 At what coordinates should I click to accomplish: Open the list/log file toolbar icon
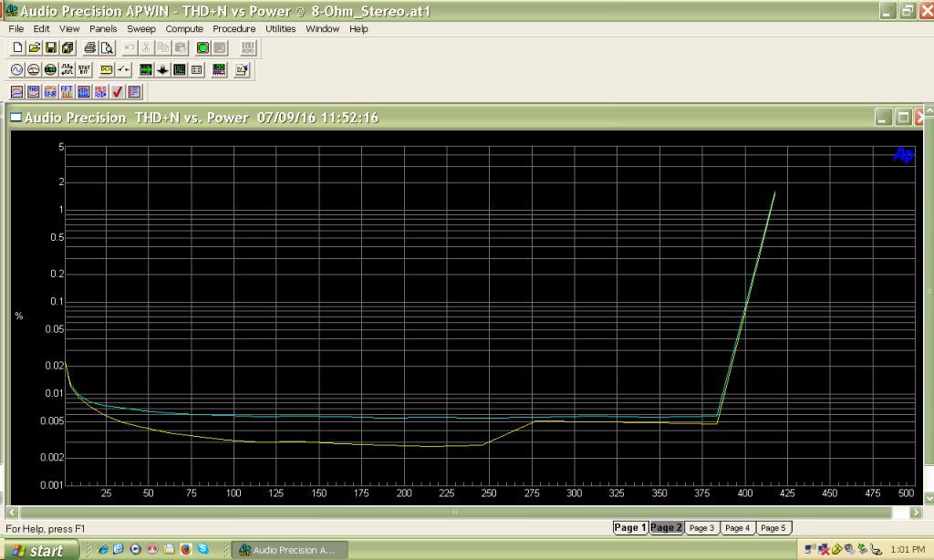click(x=135, y=92)
